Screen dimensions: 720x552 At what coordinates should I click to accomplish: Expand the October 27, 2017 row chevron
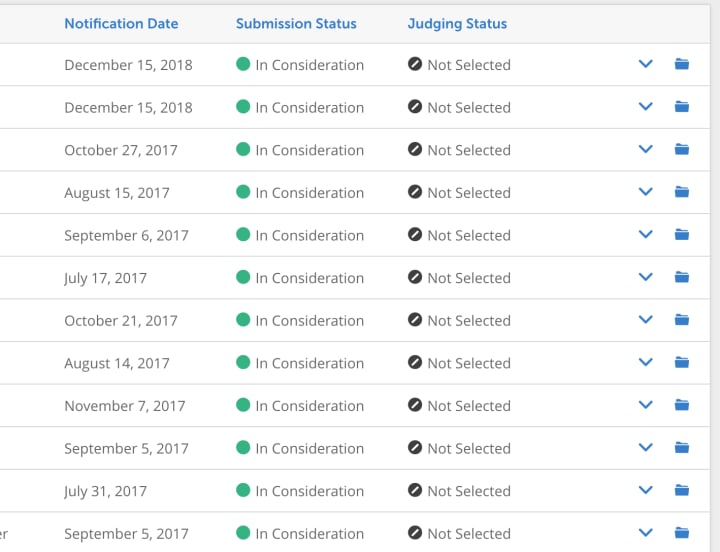pyautogui.click(x=645, y=150)
